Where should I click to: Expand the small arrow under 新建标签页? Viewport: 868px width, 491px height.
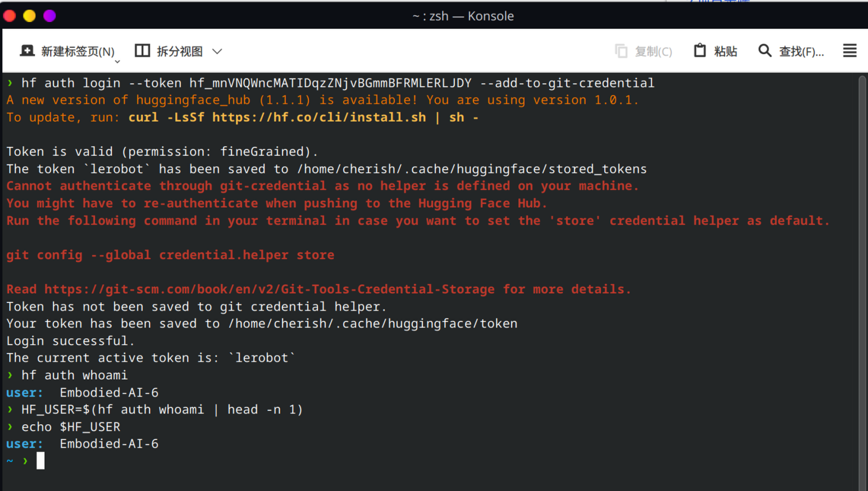pos(117,61)
